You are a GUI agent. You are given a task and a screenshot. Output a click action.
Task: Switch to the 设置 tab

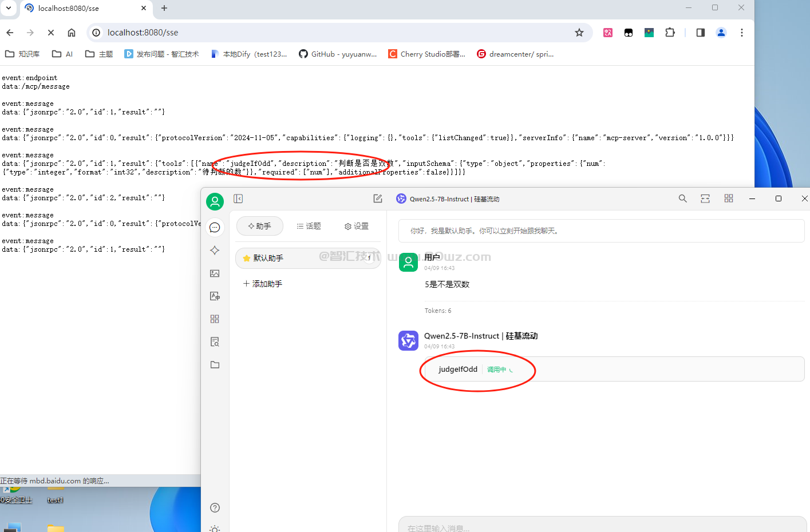pos(356,227)
